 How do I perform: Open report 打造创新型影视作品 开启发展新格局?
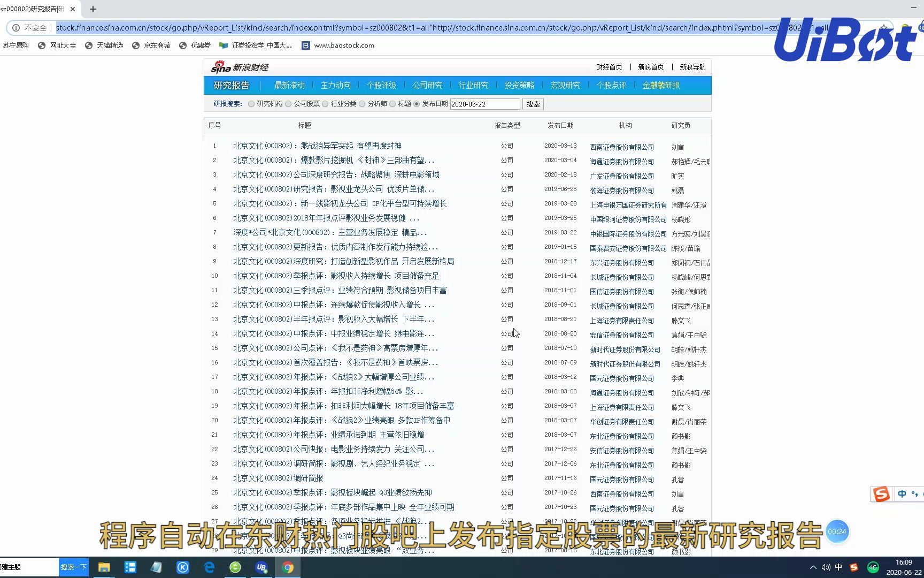click(343, 261)
